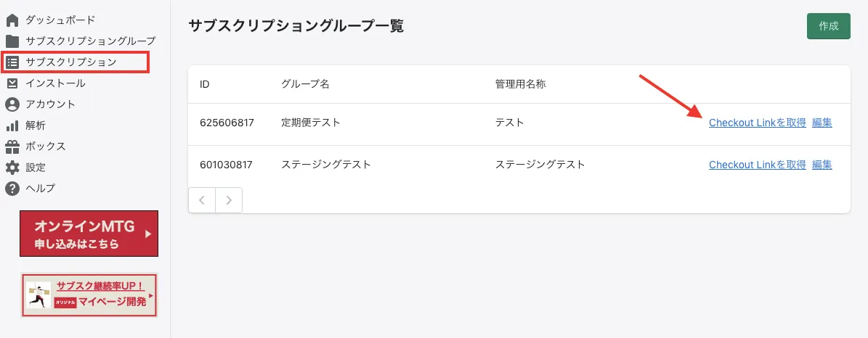Screen dimensions: 868x338
Task: Get Checkout Link for ステージングテスト
Action: (x=757, y=165)
